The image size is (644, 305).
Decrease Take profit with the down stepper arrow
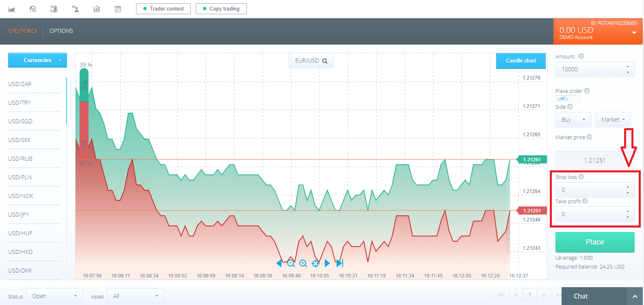(628, 217)
